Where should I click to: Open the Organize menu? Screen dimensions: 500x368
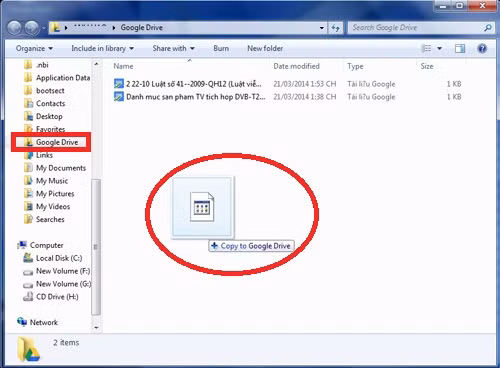point(34,49)
